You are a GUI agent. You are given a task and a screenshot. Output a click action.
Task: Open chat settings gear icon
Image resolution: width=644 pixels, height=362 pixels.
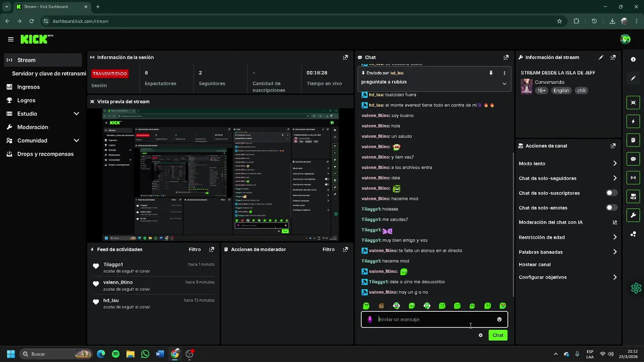point(480,335)
